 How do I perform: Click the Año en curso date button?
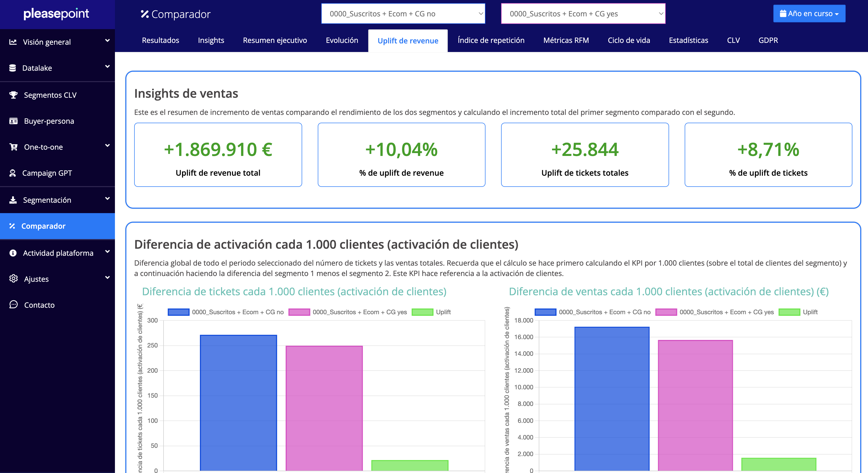pos(809,14)
